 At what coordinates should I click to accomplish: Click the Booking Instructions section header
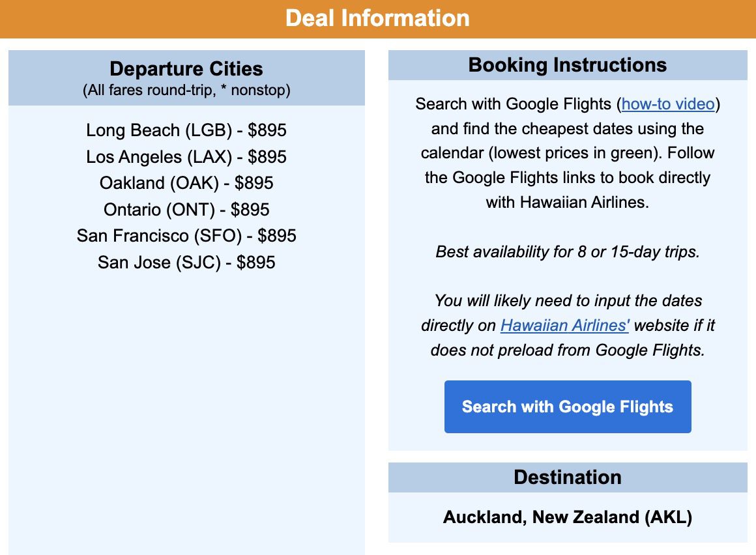[x=567, y=65]
